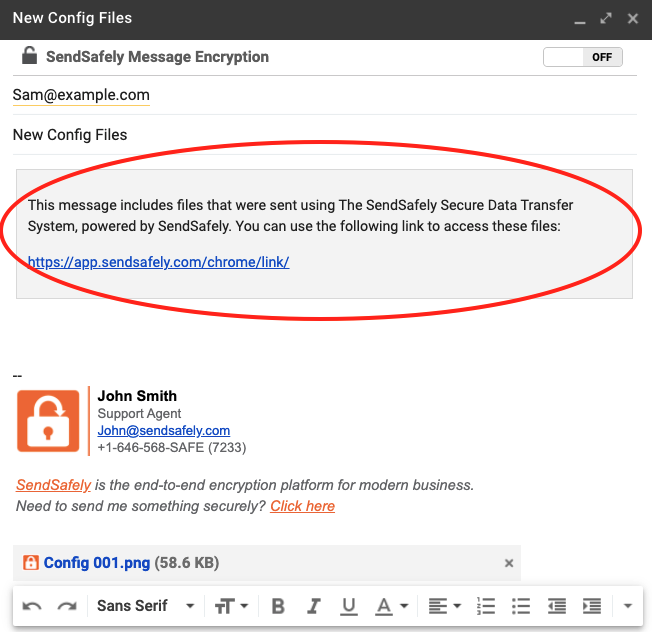Open the SendSafely link in signature
This screenshot has height=632, width=652.
click(53, 485)
